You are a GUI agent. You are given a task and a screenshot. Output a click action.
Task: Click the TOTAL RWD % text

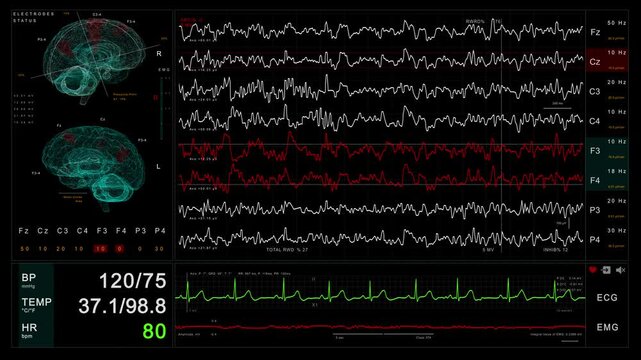tap(287, 250)
